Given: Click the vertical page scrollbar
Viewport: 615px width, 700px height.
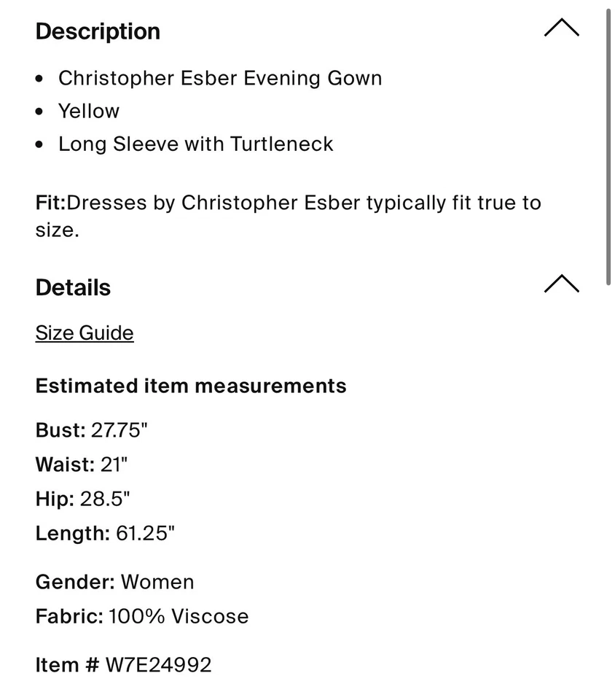Looking at the screenshot, I should 608,146.
